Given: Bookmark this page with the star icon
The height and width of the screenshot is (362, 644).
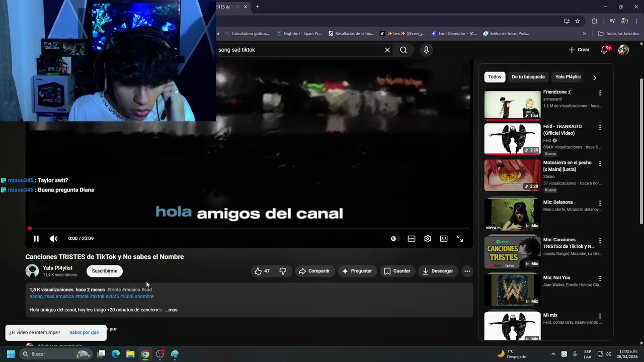Looking at the screenshot, I should point(578,21).
